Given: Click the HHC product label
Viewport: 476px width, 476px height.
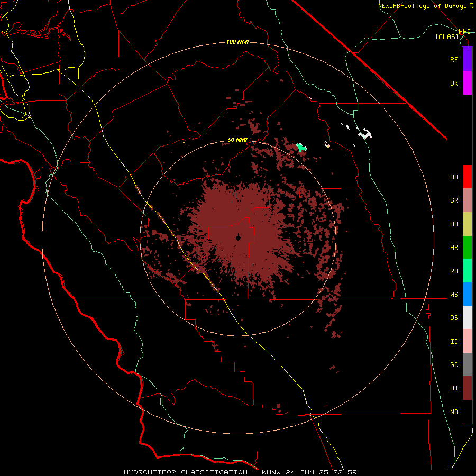Looking at the screenshot, I should [x=465, y=32].
